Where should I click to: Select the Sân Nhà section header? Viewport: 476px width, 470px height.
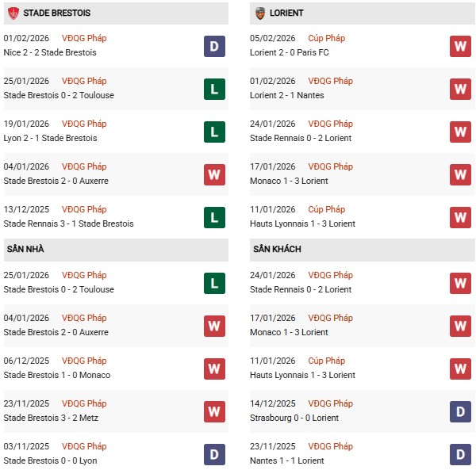24,250
